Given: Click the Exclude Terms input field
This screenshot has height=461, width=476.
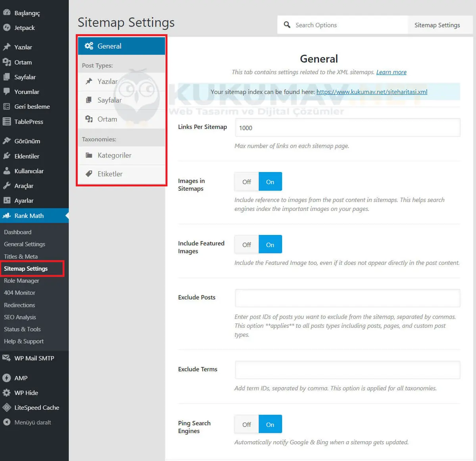Looking at the screenshot, I should 347,370.
